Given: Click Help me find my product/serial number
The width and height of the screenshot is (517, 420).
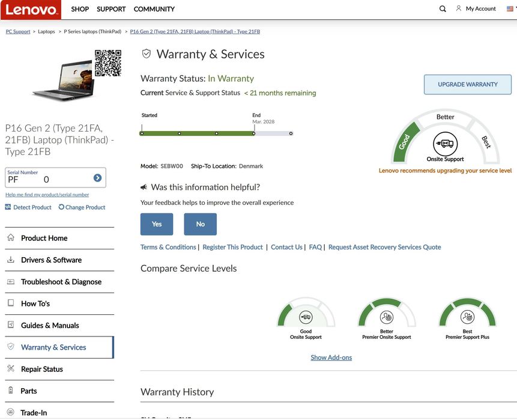Looking at the screenshot, I should [x=47, y=194].
